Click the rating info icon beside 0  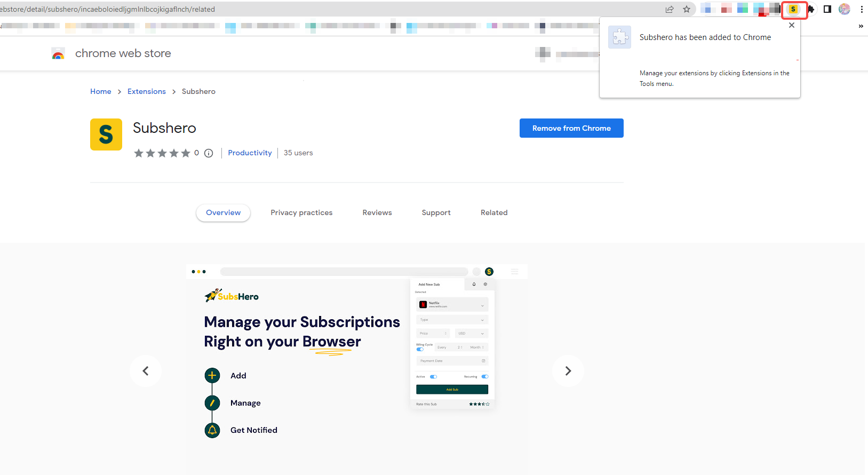[x=209, y=153]
